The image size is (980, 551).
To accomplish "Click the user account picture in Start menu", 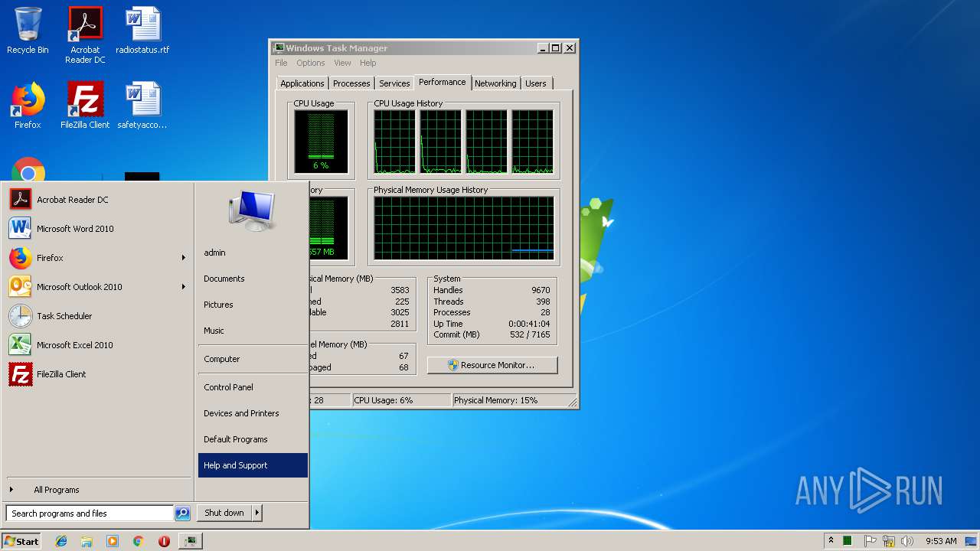I will point(252,210).
